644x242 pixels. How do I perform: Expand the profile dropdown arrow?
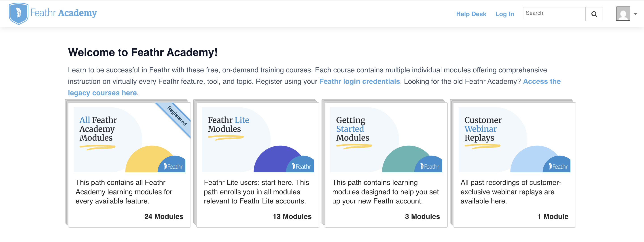(635, 14)
